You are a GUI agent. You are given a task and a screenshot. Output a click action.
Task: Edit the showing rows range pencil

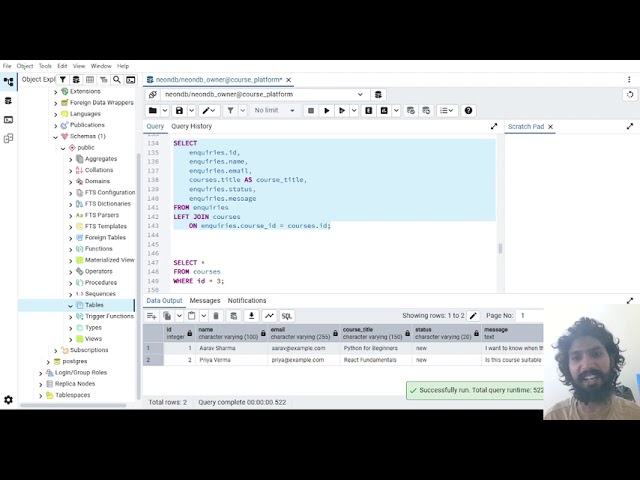[473, 316]
